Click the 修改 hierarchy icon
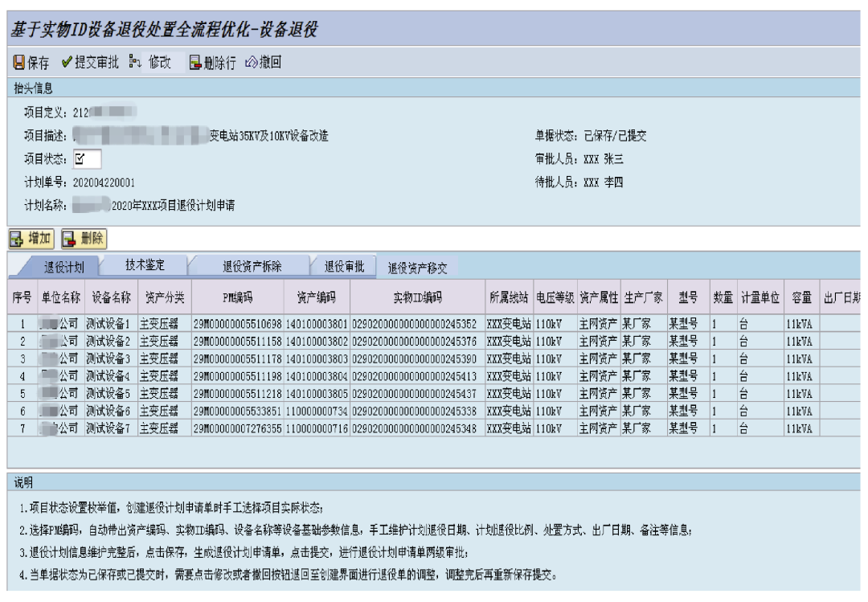This screenshot has width=868, height=602. (x=134, y=61)
